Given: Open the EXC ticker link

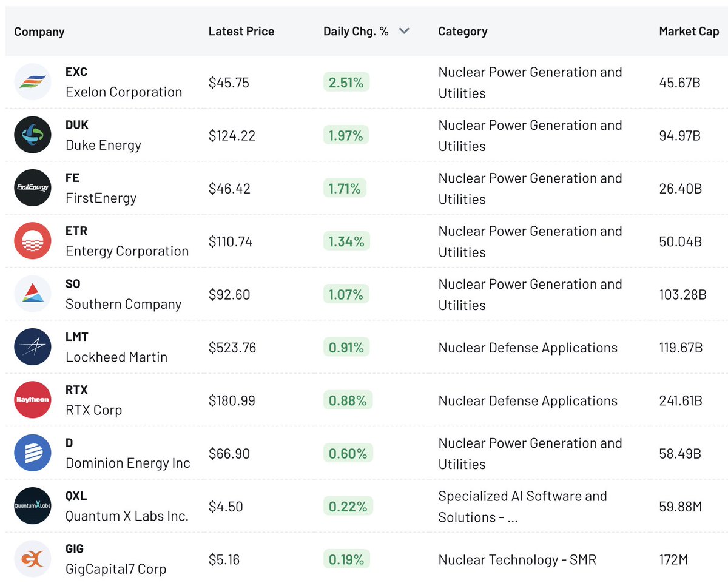Looking at the screenshot, I should tap(76, 72).
